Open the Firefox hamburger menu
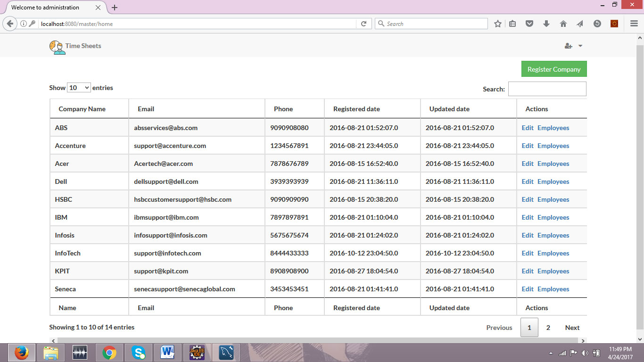Viewport: 644px width, 362px height. coord(634,24)
